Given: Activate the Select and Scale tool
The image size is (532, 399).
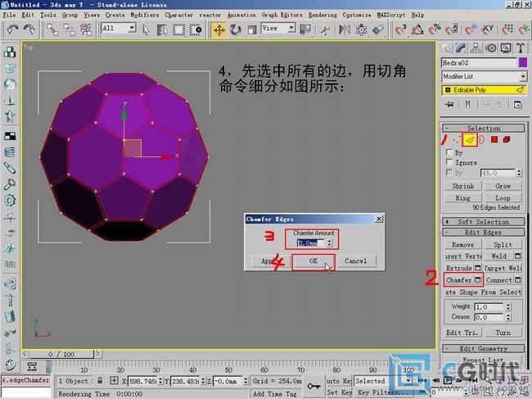Looking at the screenshot, I should (252, 29).
